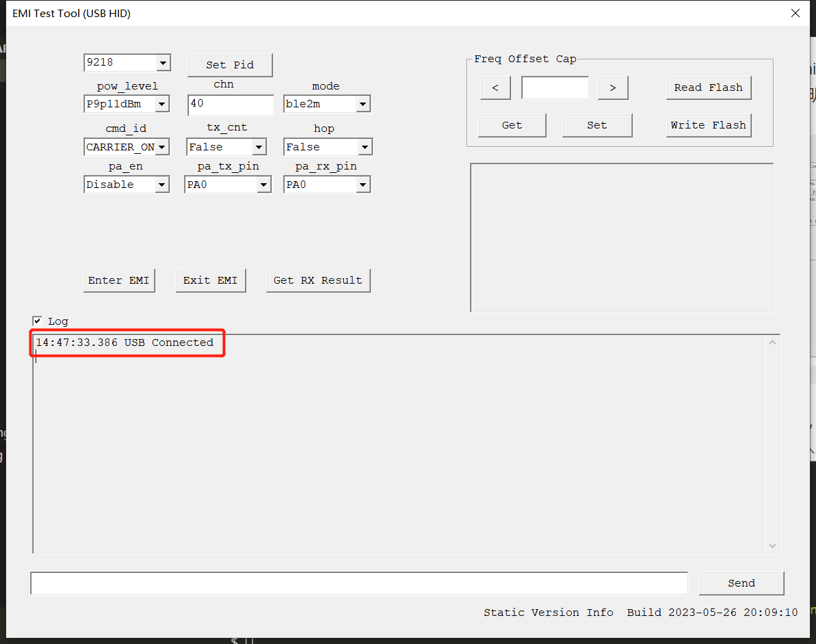The image size is (816, 644).
Task: Click the command input field beside Send
Action: pyautogui.click(x=359, y=583)
